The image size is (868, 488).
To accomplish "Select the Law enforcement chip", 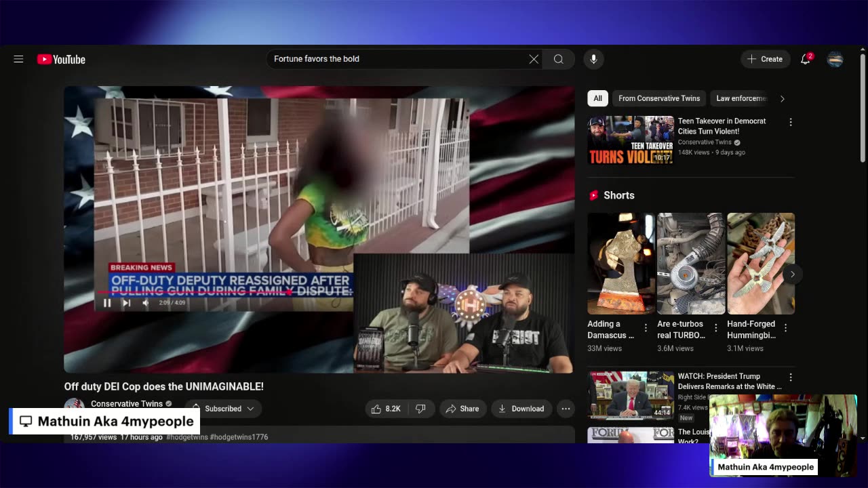I will click(741, 98).
